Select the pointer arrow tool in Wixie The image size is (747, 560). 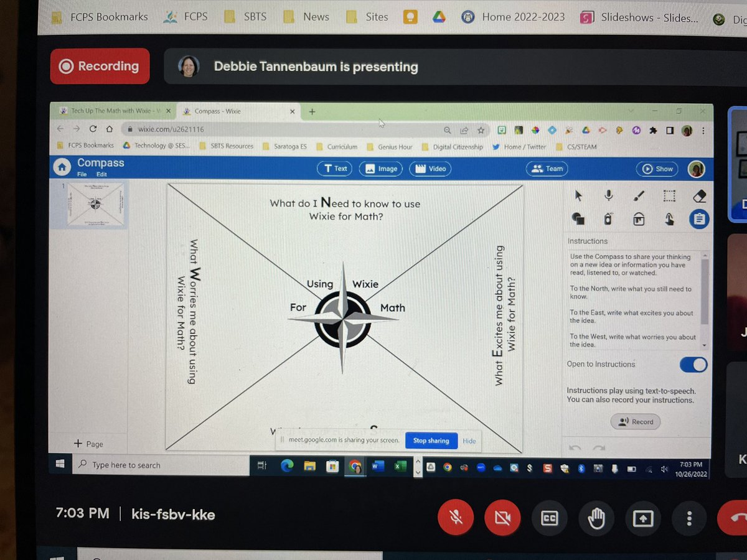click(x=578, y=196)
